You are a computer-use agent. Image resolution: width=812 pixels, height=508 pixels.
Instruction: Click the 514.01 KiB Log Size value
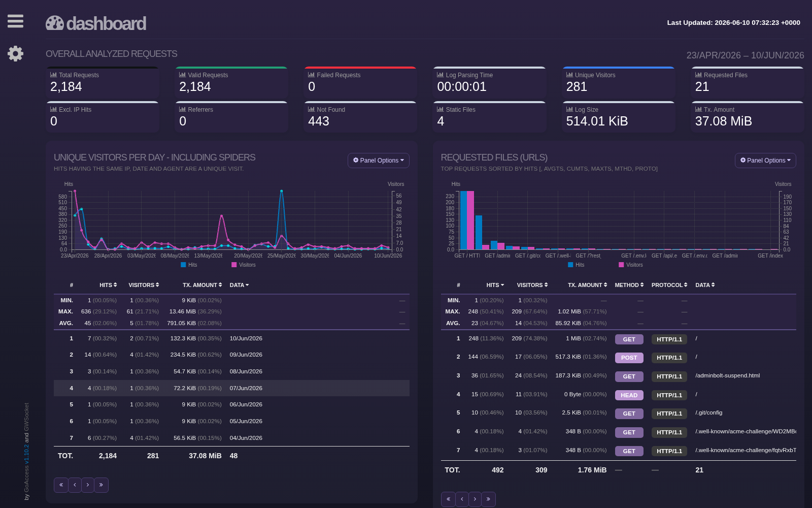[x=597, y=121]
